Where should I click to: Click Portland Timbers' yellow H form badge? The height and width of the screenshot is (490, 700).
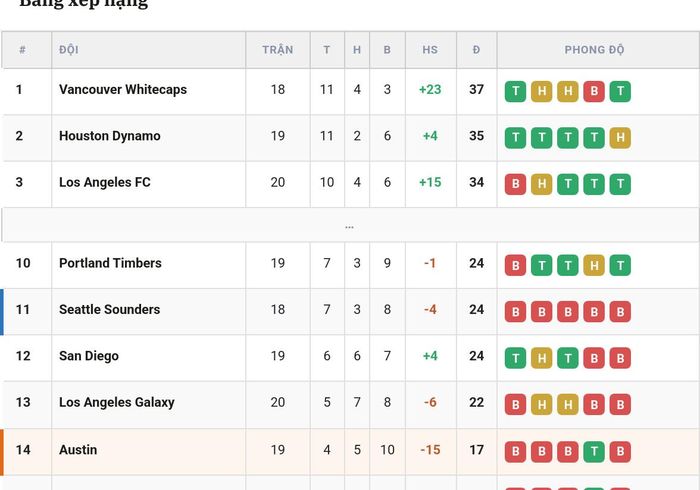(x=594, y=265)
